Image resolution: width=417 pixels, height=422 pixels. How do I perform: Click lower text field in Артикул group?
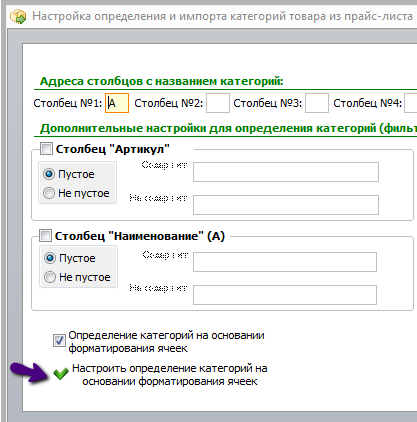click(x=286, y=205)
